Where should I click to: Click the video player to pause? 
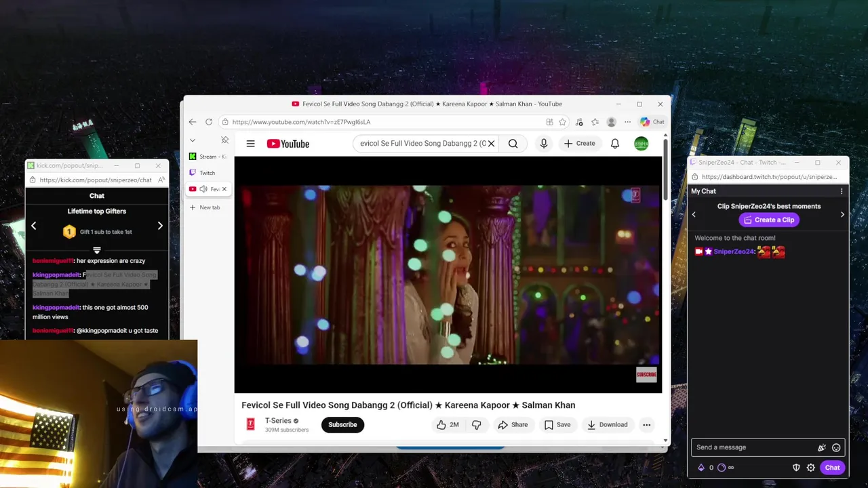pyautogui.click(x=448, y=274)
